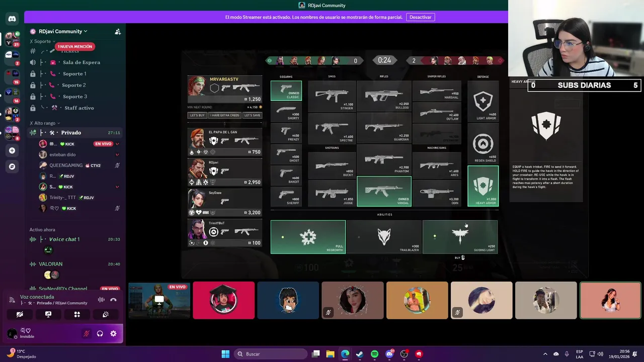Open Microsoft Edge from the taskbar
Screen dimensions: 644x362
[x=345, y=354]
